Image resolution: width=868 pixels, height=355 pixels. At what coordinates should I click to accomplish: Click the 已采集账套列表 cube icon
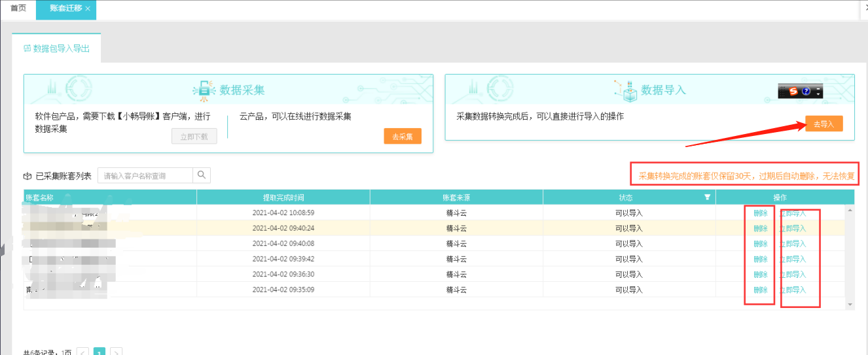click(27, 176)
